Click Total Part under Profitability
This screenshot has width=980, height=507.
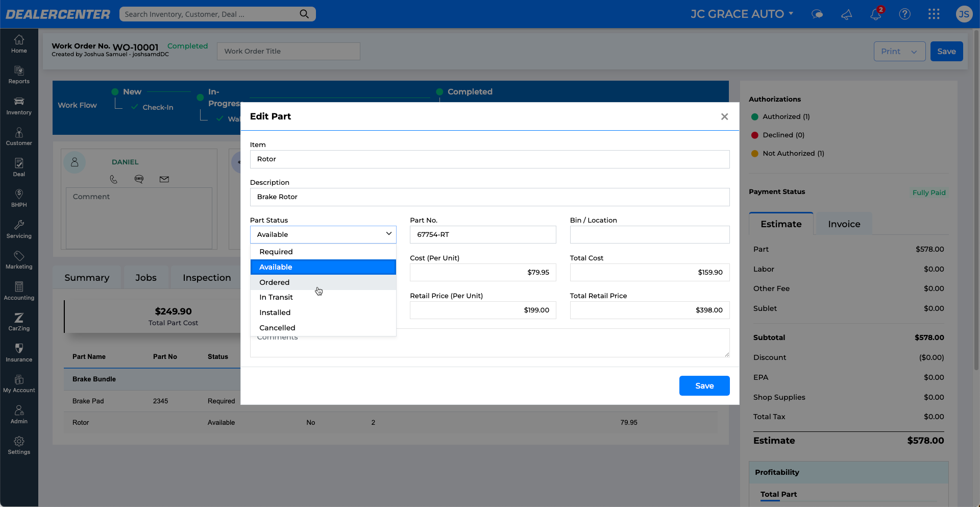click(x=778, y=494)
